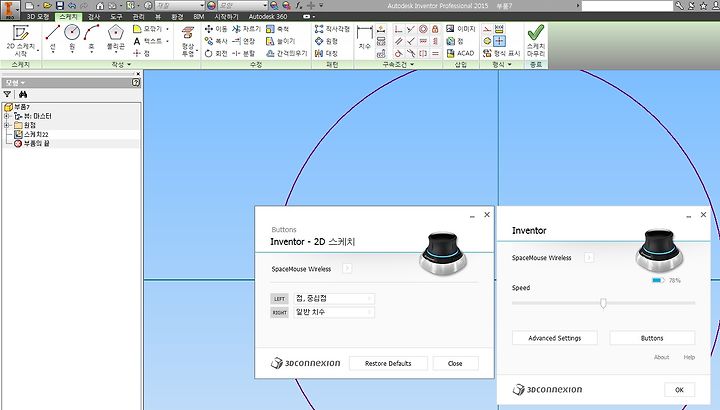The width and height of the screenshot is (720, 410).
Task: Select the Arc (호) sketch tool
Action: (x=91, y=38)
